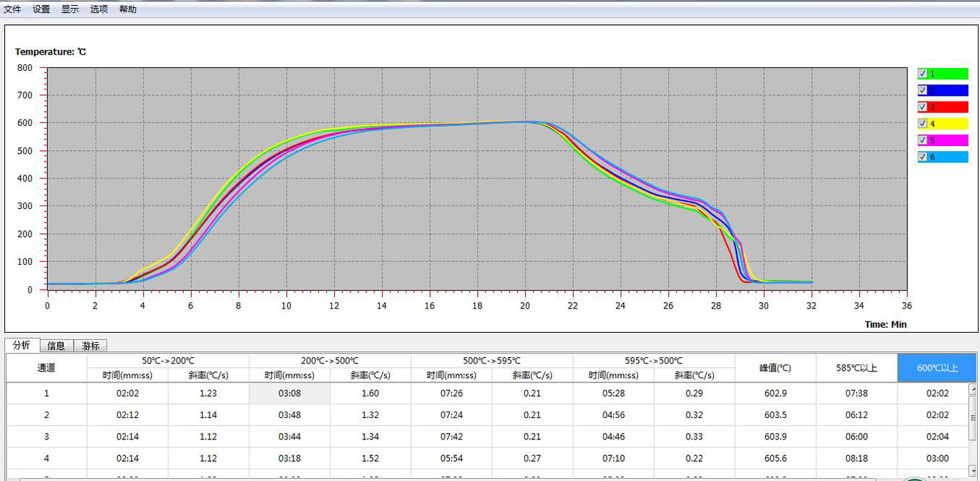Open the 帮助 menu
Screen dimensions: 980x481
(128, 9)
